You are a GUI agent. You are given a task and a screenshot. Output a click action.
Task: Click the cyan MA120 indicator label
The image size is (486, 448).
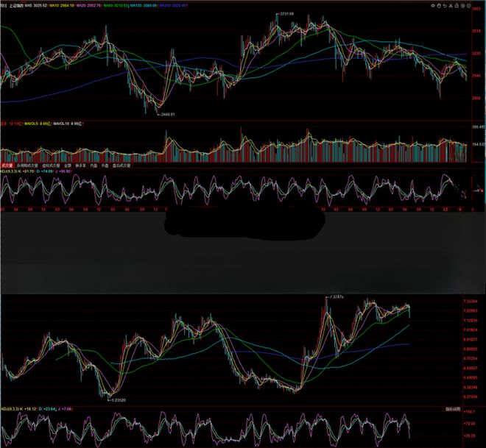pyautogui.click(x=143, y=6)
